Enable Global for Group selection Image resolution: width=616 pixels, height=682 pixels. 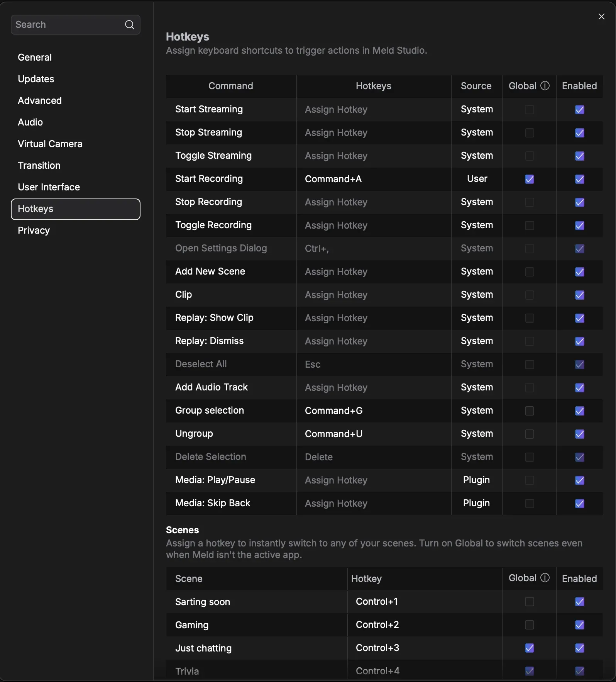point(530,411)
